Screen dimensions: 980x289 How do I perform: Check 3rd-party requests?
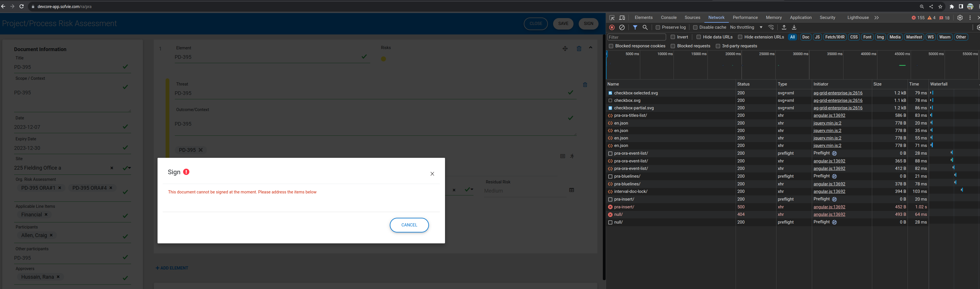click(x=718, y=46)
